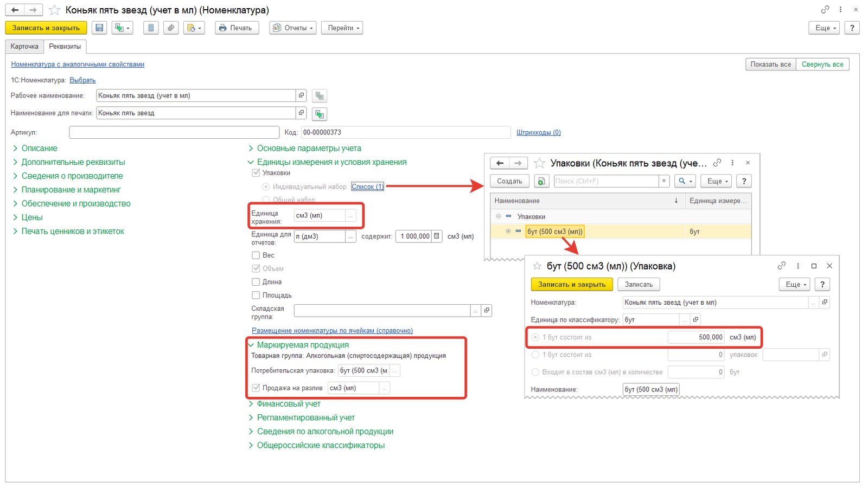This screenshot has width=868, height=488.
Task: Click the Записать и закрыть button in main toolbar
Action: point(46,28)
